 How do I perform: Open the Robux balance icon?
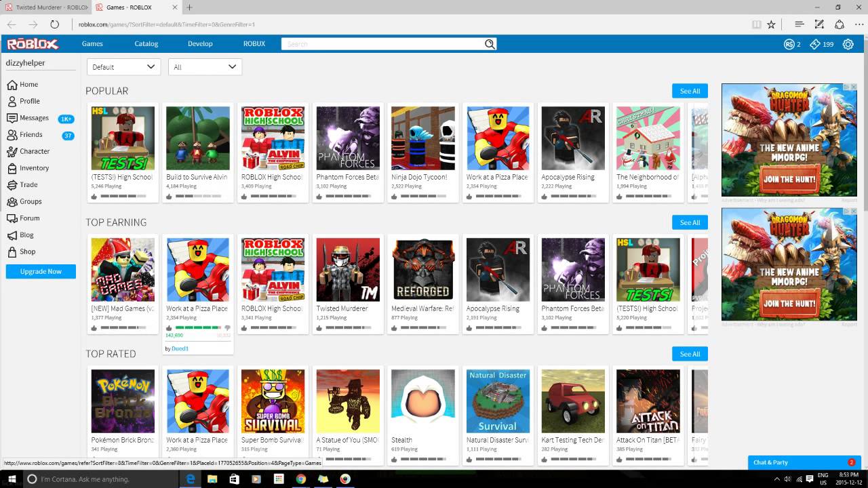coord(789,44)
